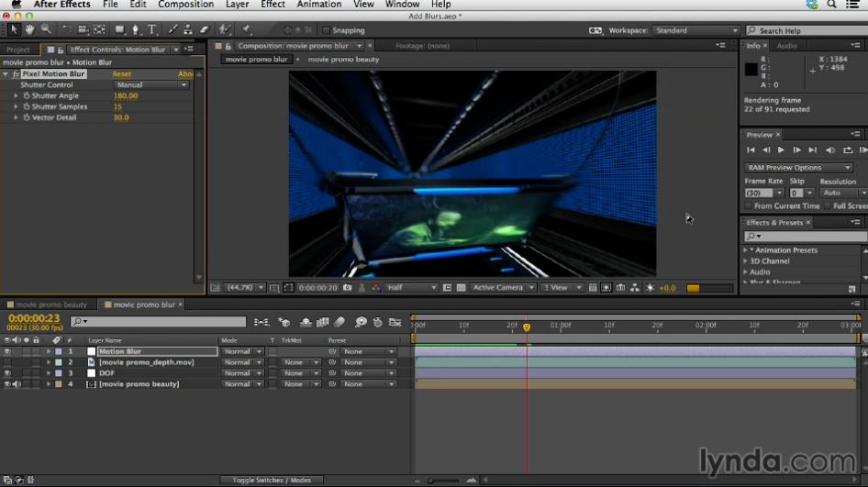Toggle Vector Detail stopwatch

tap(26, 117)
